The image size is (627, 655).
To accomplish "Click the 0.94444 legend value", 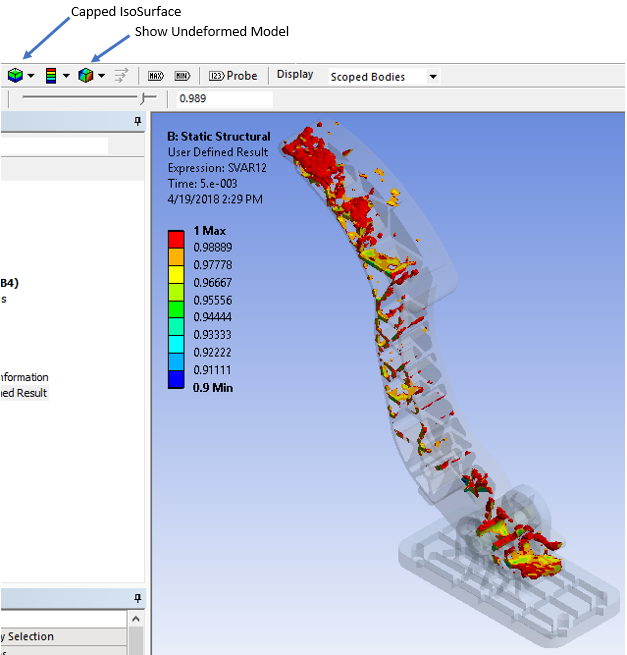I will coord(212,317).
